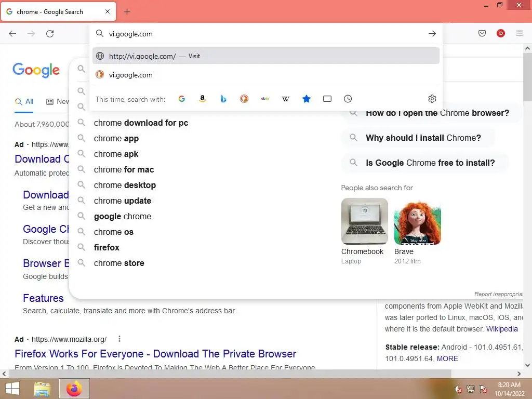532x399 pixels.
Task: Click the network tray icon
Action: point(470,389)
